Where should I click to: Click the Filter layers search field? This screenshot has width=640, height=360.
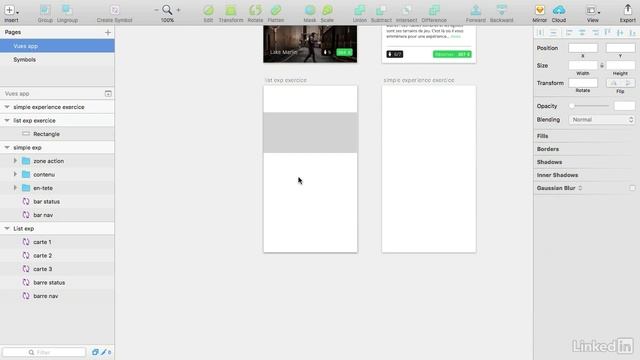pyautogui.click(x=44, y=352)
